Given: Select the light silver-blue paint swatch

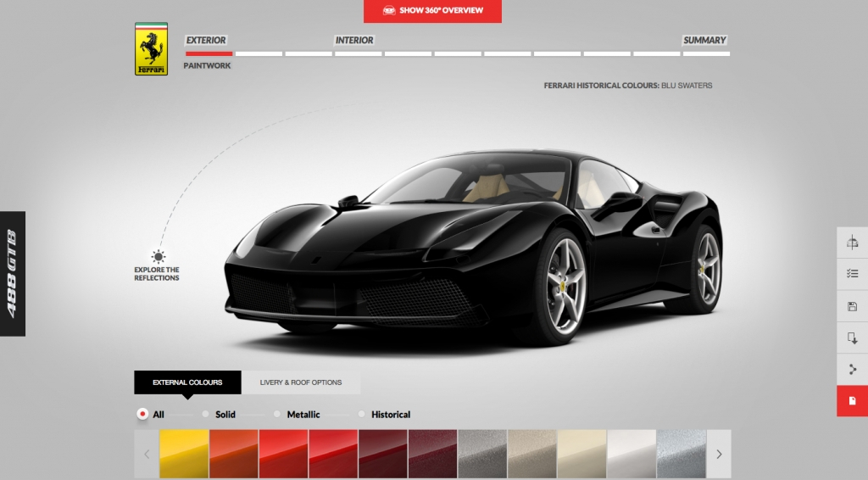Looking at the screenshot, I should (682, 454).
